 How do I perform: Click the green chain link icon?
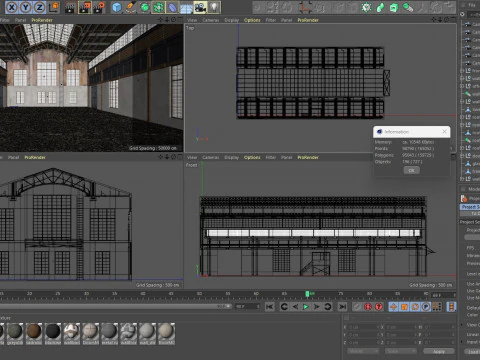[x=380, y=7]
